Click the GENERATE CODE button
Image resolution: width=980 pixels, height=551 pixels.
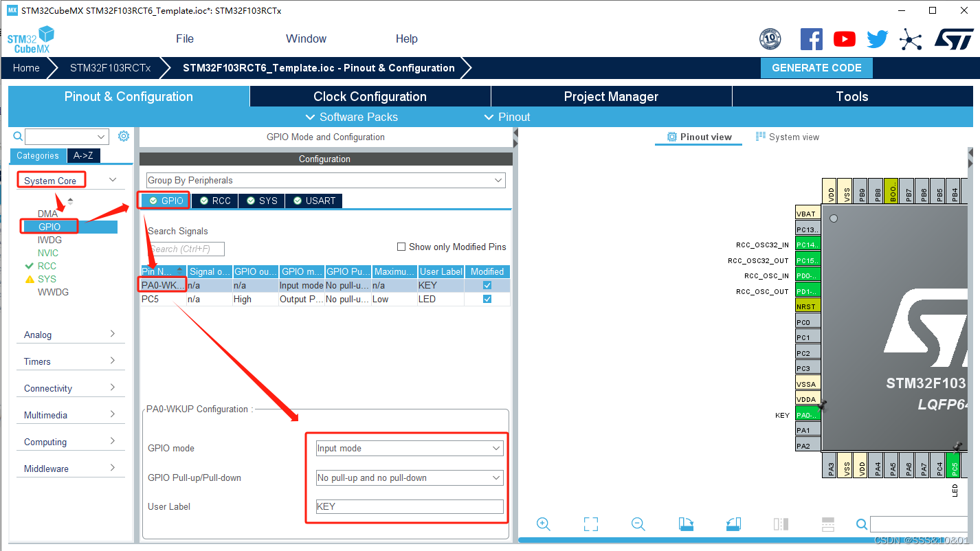point(816,68)
